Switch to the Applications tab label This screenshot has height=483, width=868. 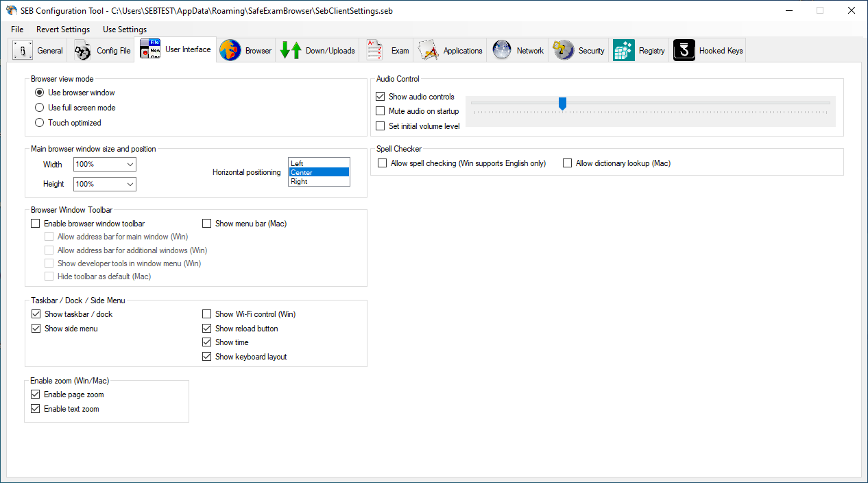point(463,51)
